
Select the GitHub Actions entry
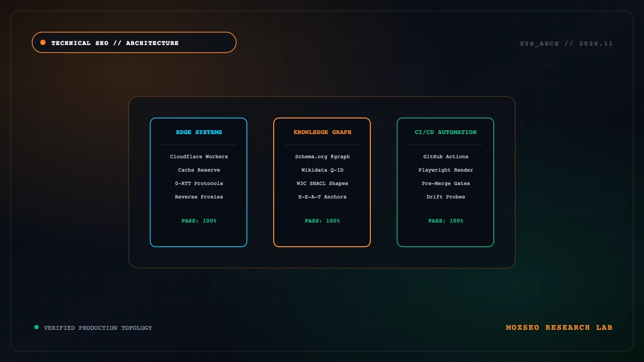(446, 157)
